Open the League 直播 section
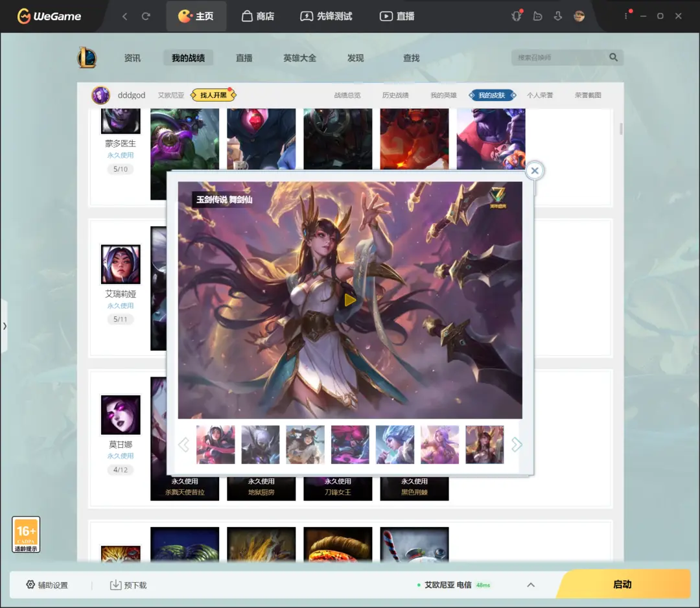Screen dimensions: 700x608 point(244,58)
